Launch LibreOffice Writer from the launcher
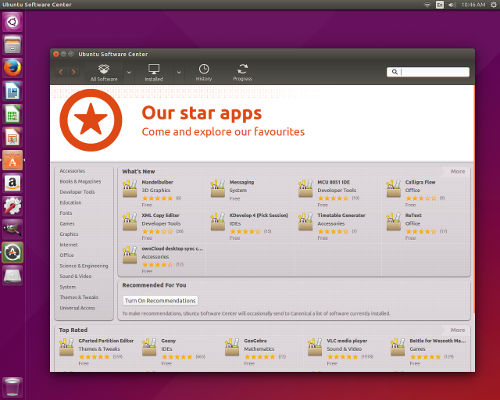Viewport: 500px width, 400px height. point(13,91)
